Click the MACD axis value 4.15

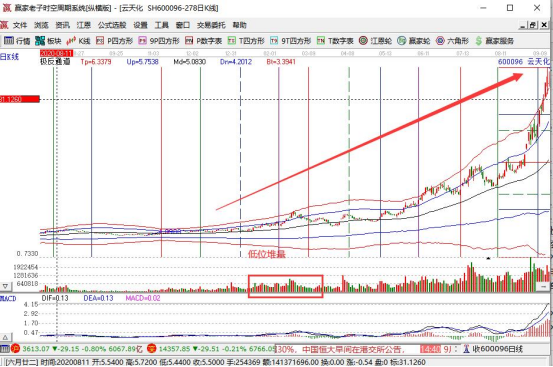point(31,304)
